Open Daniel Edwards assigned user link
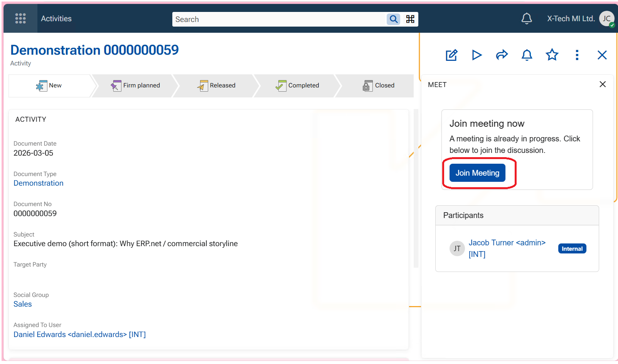 (79, 335)
